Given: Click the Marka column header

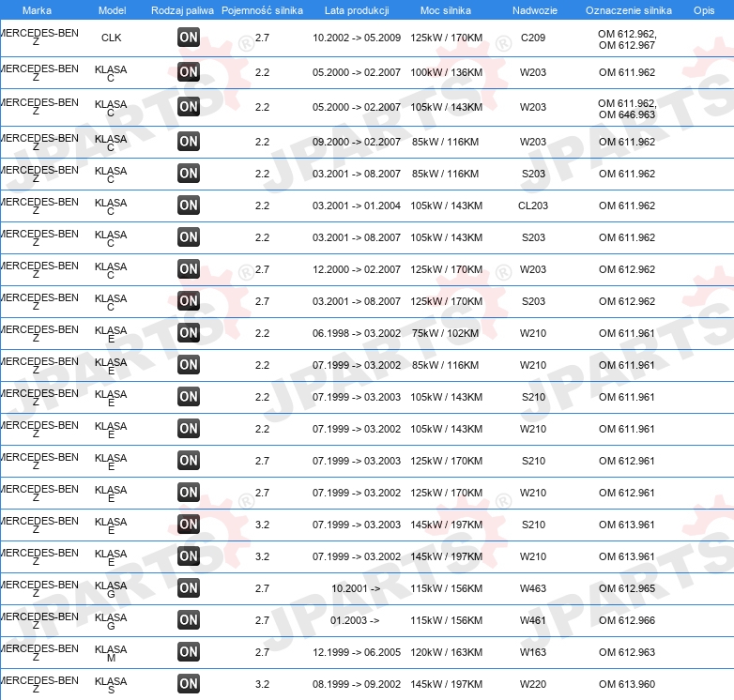Looking at the screenshot, I should click(x=37, y=10).
